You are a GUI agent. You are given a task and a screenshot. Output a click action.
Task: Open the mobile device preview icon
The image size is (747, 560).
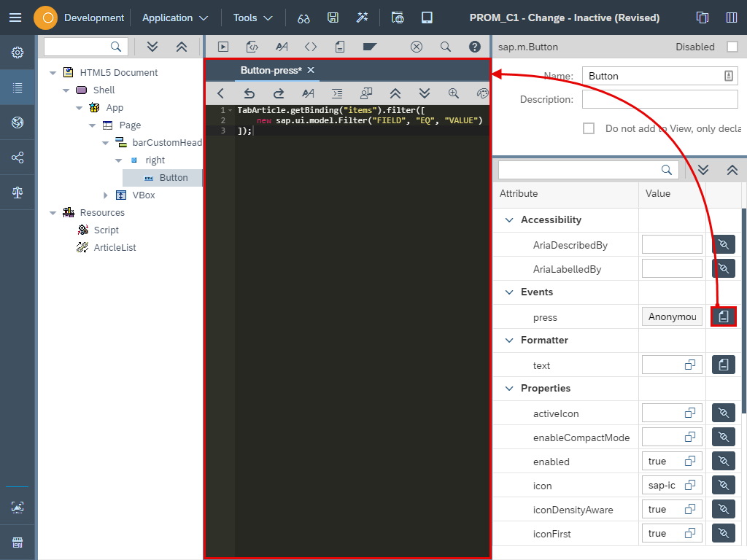point(427,17)
